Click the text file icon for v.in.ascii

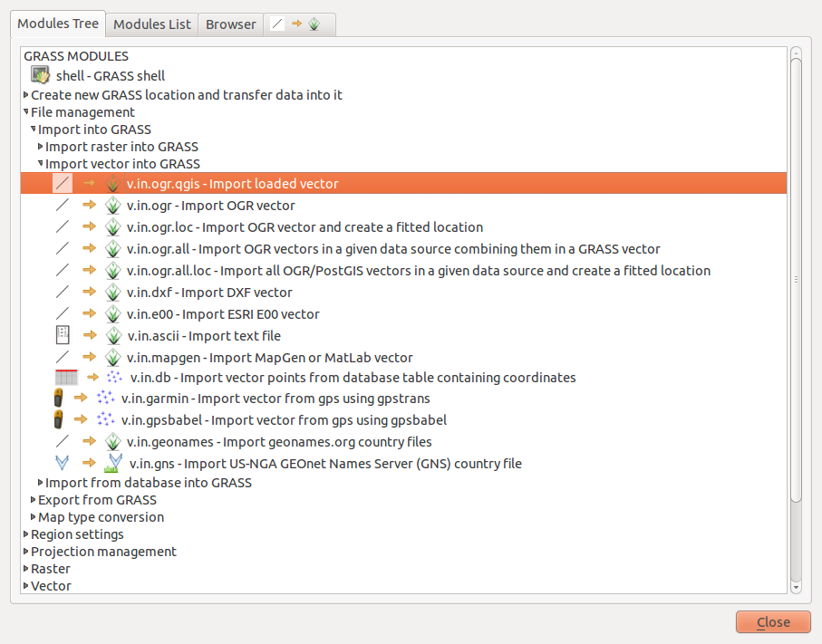tap(62, 335)
